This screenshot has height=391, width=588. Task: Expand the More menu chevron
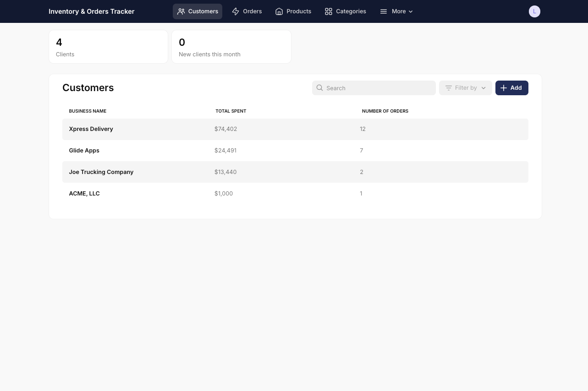pos(411,11)
